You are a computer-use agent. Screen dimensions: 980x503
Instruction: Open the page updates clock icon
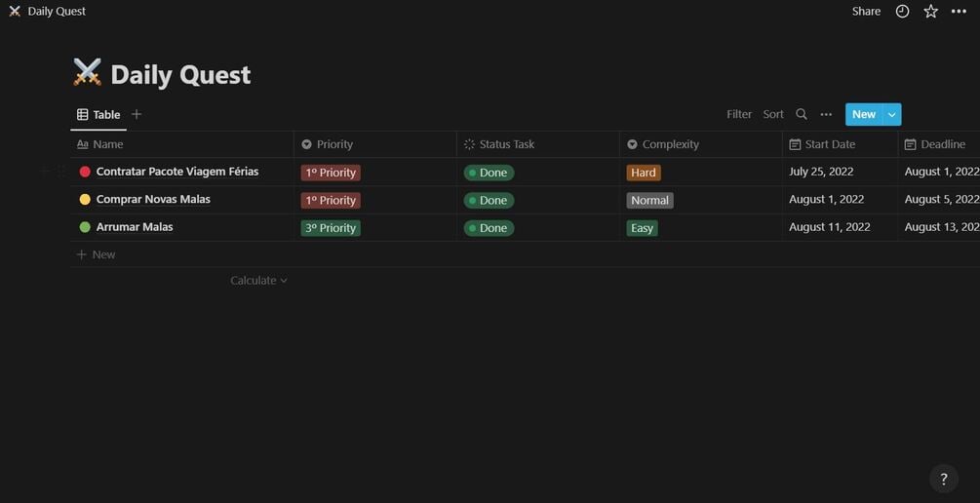902,12
